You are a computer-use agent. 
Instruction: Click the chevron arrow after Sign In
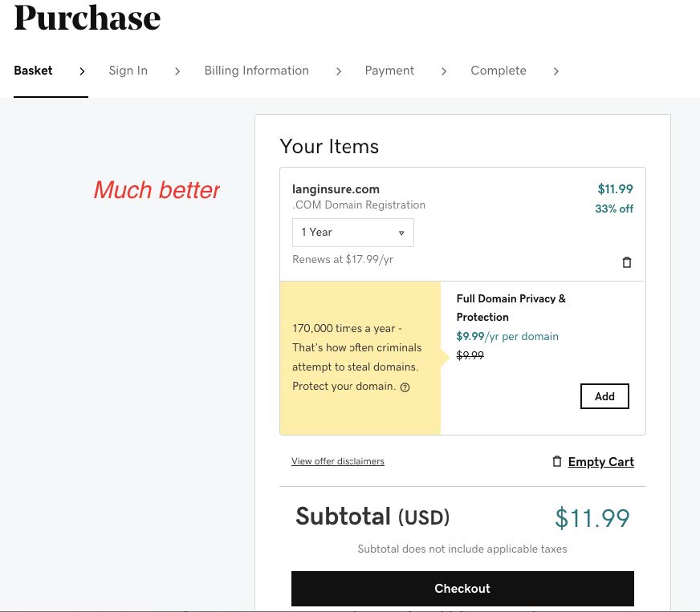(x=177, y=71)
